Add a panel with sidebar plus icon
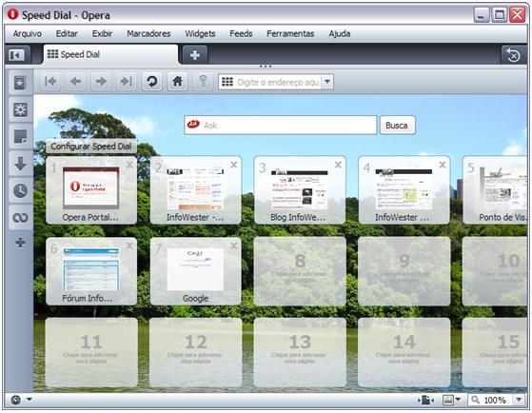This screenshot has width=532, height=413. (20, 243)
